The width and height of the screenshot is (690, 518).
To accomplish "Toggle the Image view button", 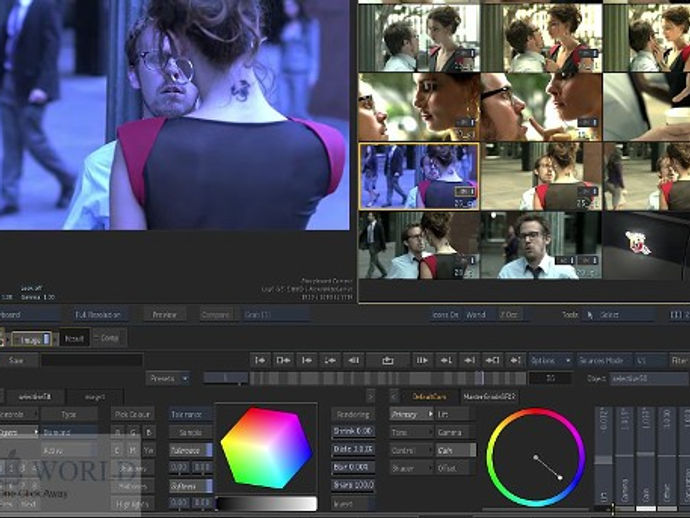I will 32,339.
